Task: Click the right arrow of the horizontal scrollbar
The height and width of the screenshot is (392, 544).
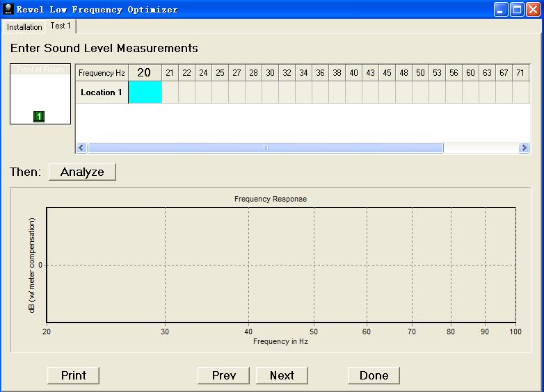Action: coord(524,148)
